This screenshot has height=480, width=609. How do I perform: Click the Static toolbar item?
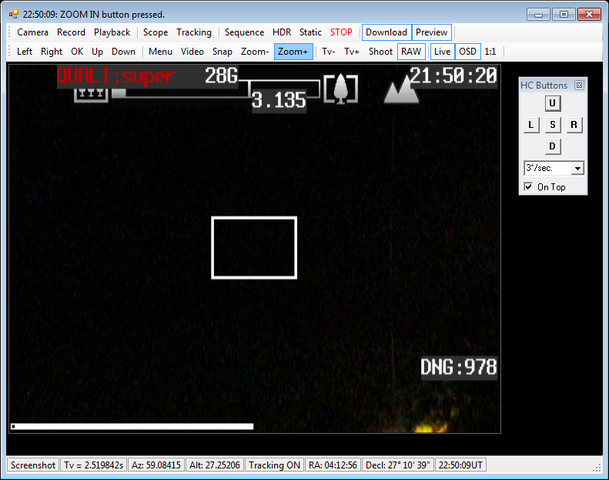click(x=310, y=32)
